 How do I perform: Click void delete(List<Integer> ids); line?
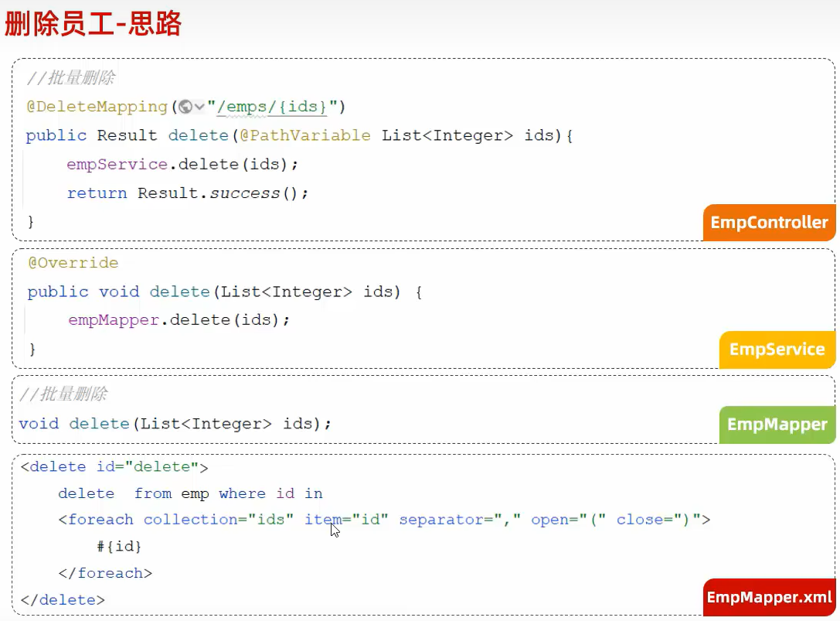[175, 424]
